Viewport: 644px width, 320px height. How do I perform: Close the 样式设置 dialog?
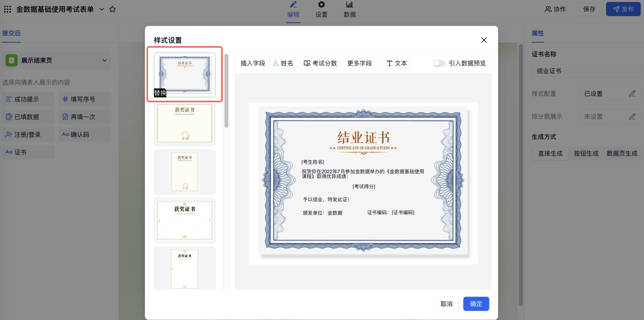click(484, 40)
